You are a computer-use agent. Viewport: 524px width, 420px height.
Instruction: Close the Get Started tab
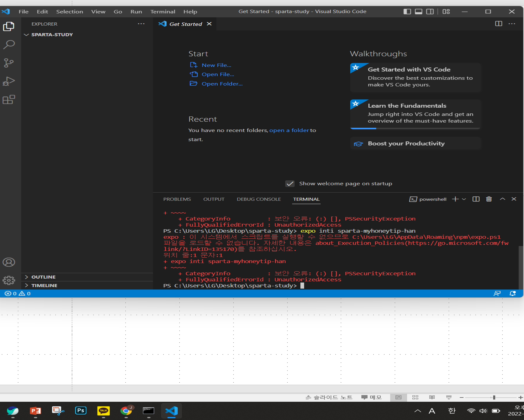(209, 24)
